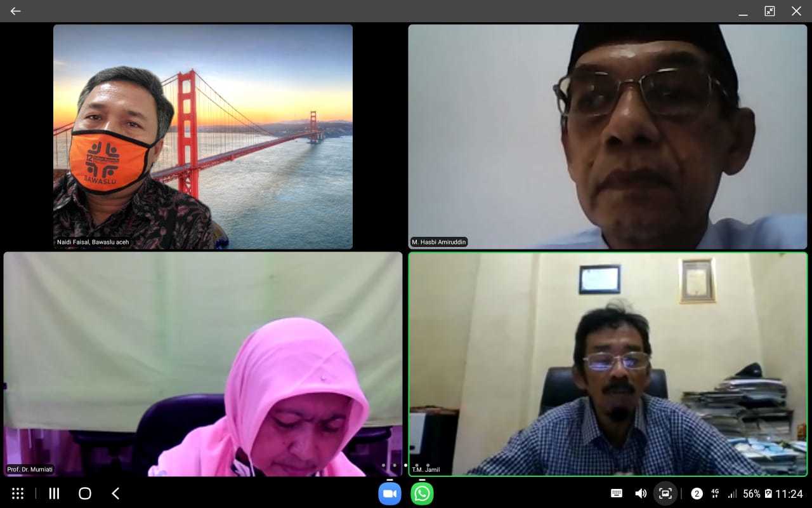This screenshot has height=508, width=812.
Task: Toggle the window resize button in title bar
Action: (769, 11)
